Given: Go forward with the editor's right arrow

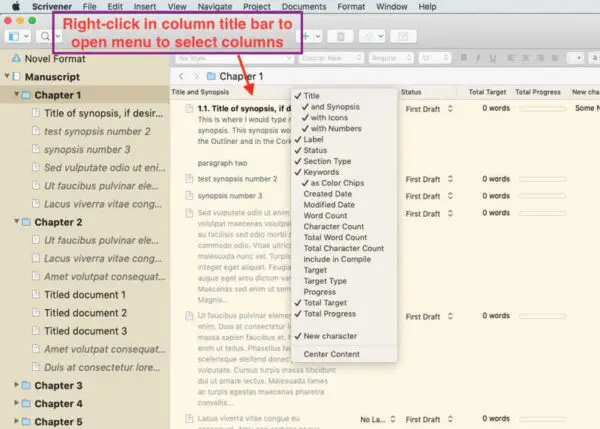Looking at the screenshot, I should click(x=196, y=76).
